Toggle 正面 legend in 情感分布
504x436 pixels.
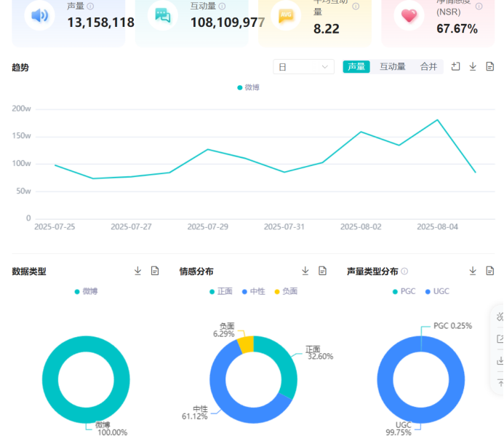221,292
